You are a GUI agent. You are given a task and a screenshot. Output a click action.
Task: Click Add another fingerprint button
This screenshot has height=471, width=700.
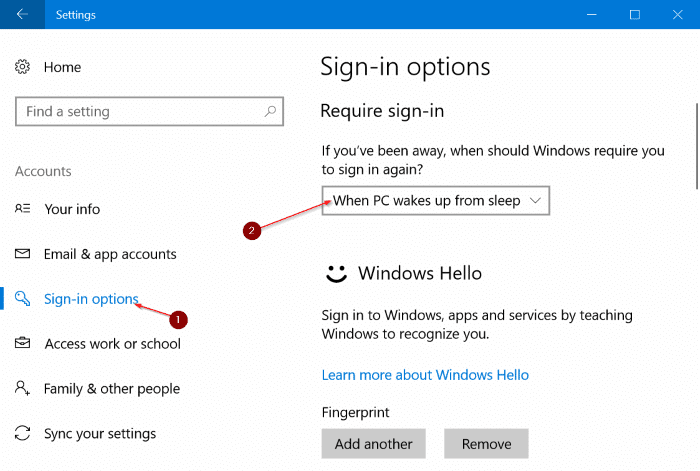[373, 444]
